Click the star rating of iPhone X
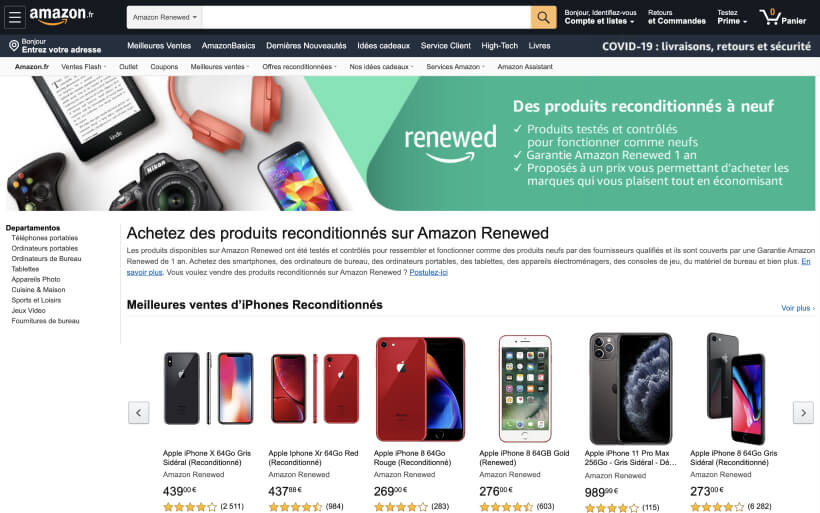Screen dimensions: 820x513 [x=190, y=507]
